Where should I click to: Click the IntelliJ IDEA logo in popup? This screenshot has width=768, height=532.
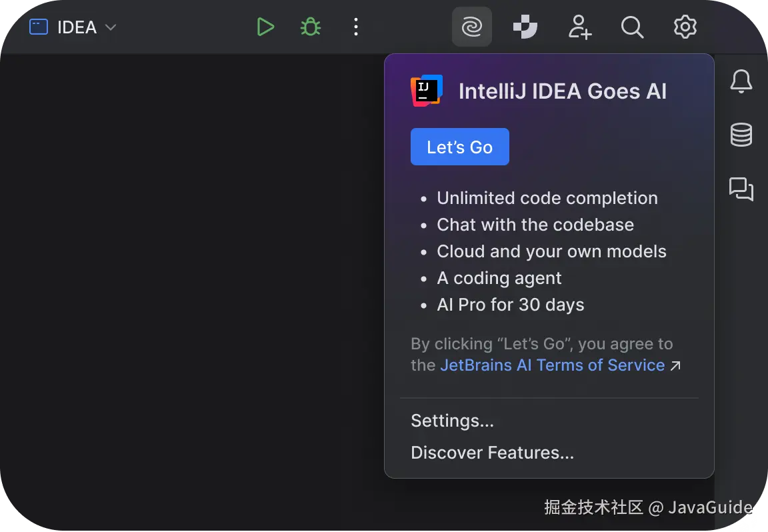427,91
